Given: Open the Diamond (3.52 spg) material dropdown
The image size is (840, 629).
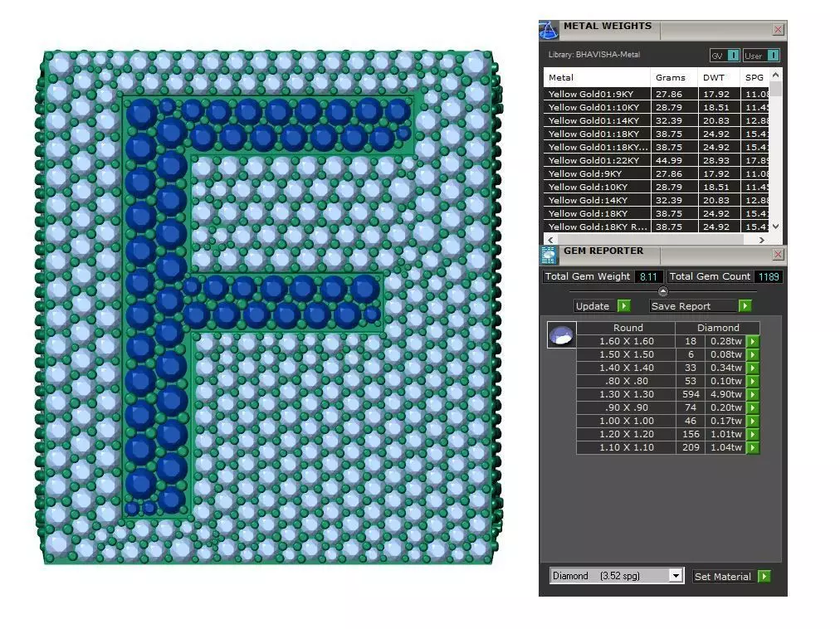Looking at the screenshot, I should tap(676, 576).
